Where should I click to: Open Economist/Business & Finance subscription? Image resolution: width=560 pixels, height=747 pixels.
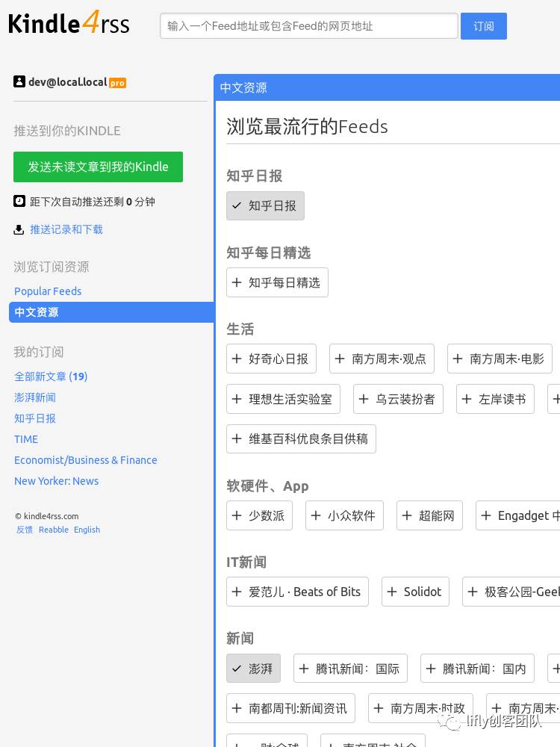coord(86,460)
